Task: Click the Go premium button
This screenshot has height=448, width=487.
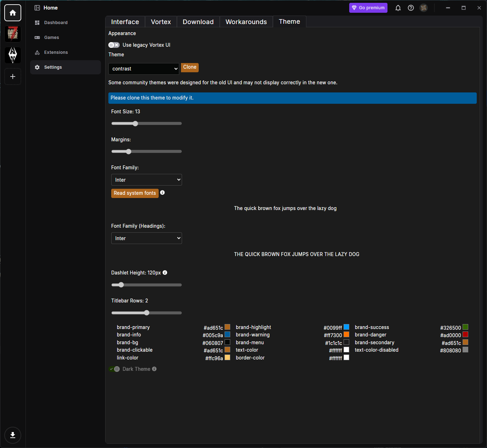Action: [368, 8]
